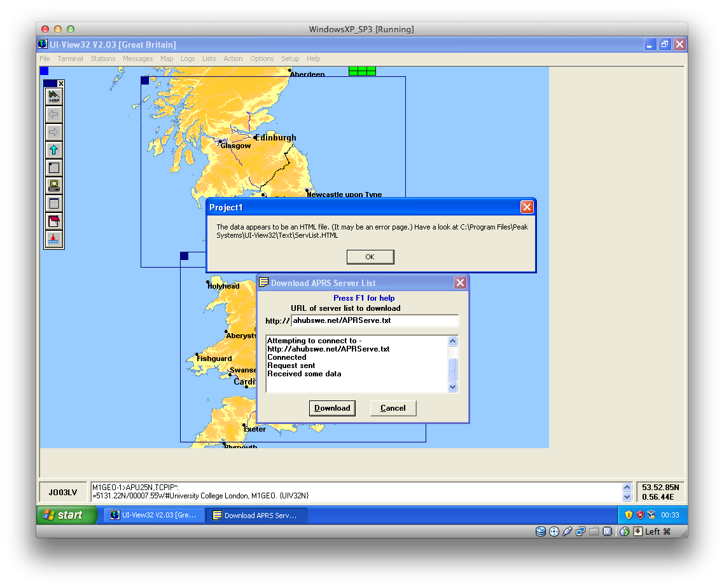The image size is (724, 588).
Task: Click the notepad icon in Download APRS Server List title
Action: (x=263, y=282)
